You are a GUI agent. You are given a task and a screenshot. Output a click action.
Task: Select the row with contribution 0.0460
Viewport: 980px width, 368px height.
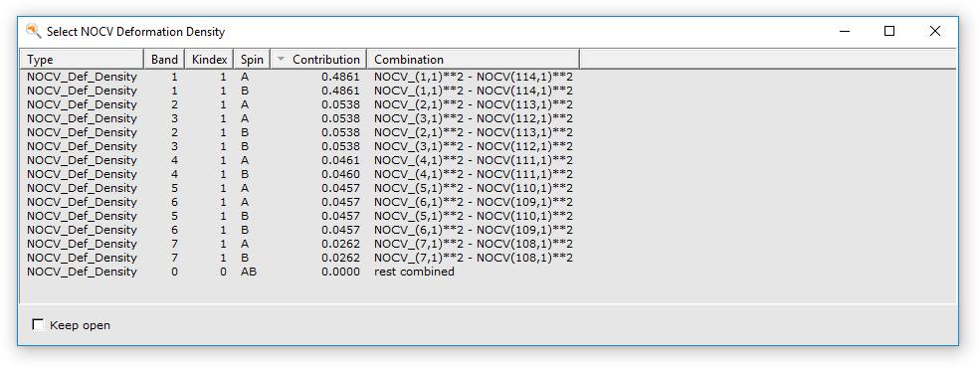488,174
